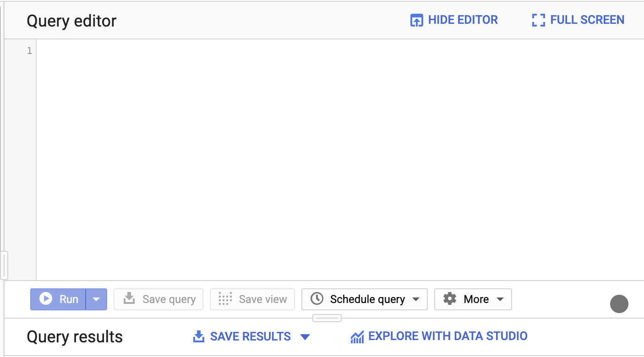Click the left side panel resize handle

4,265
